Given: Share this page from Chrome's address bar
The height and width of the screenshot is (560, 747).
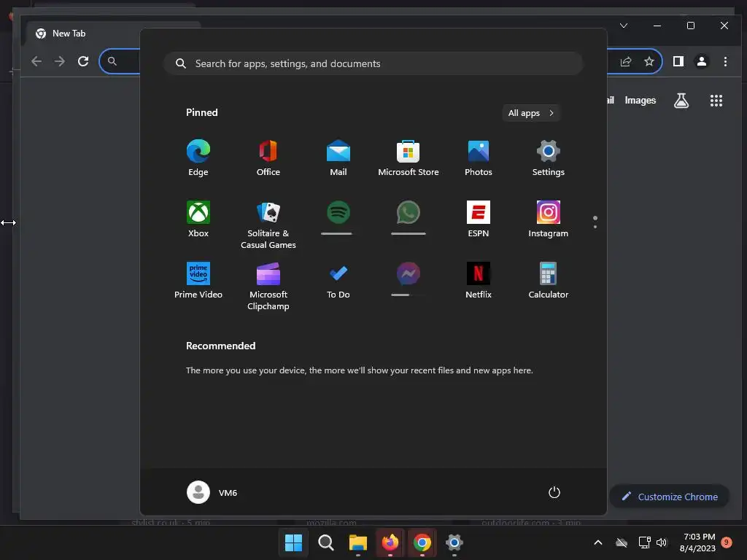Looking at the screenshot, I should [626, 61].
